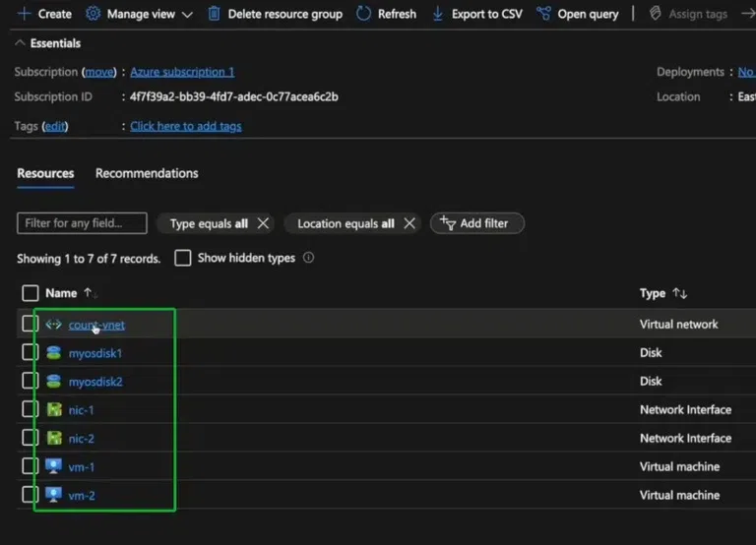Click the vm-1 virtual machine icon
The height and width of the screenshot is (545, 756).
click(x=53, y=466)
